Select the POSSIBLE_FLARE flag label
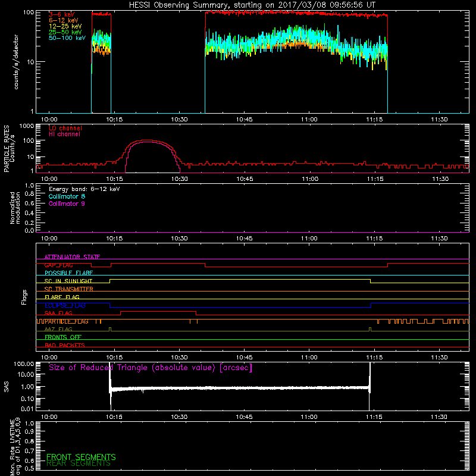476x476 pixels. tap(68, 273)
